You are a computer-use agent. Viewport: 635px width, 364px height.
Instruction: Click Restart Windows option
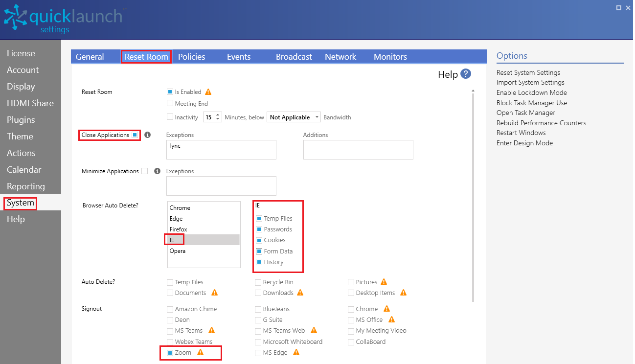tap(521, 133)
